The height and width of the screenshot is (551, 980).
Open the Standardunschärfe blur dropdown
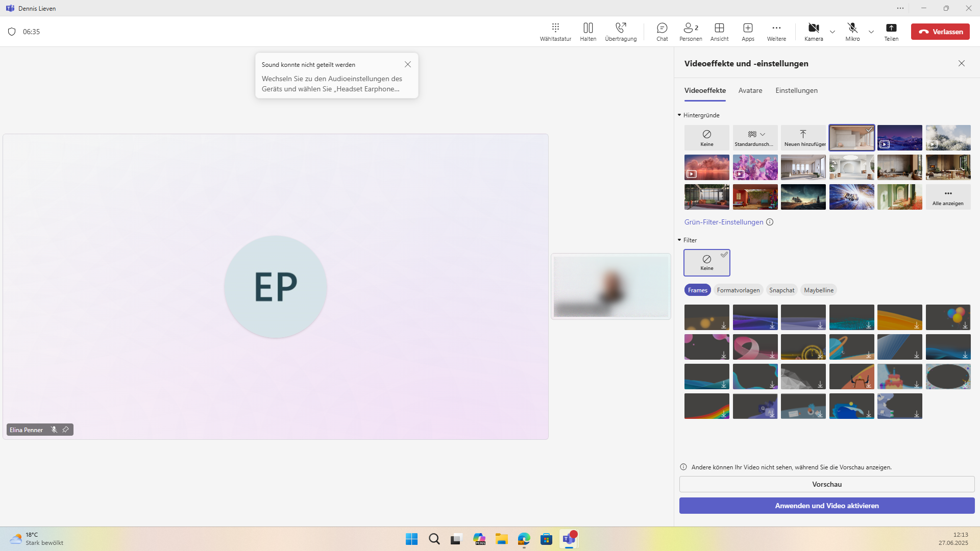[755, 138]
